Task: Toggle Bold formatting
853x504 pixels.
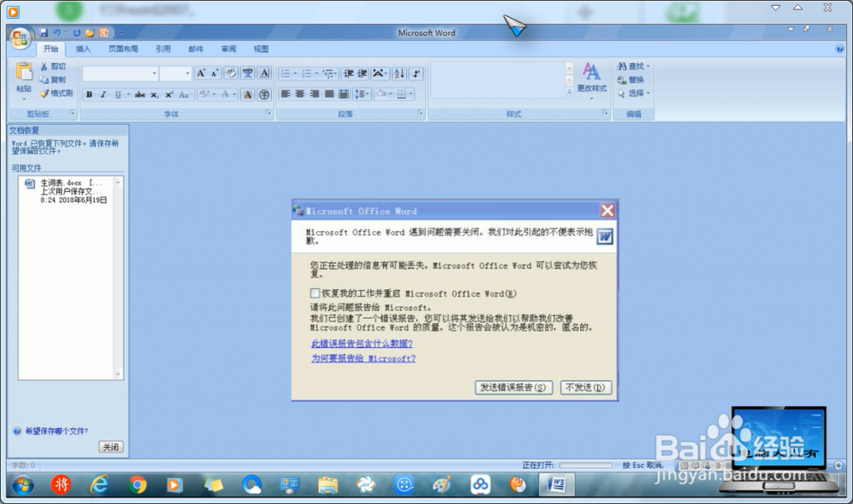Action: coord(90,95)
